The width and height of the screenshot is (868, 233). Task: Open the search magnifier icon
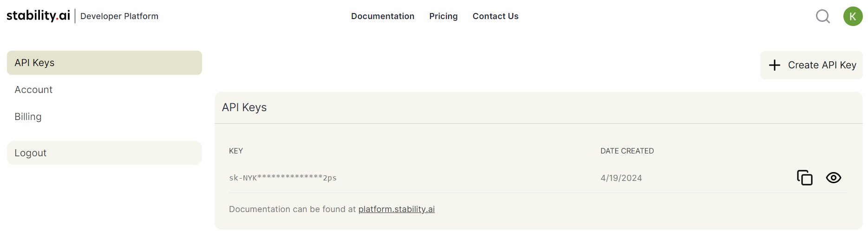tap(822, 16)
